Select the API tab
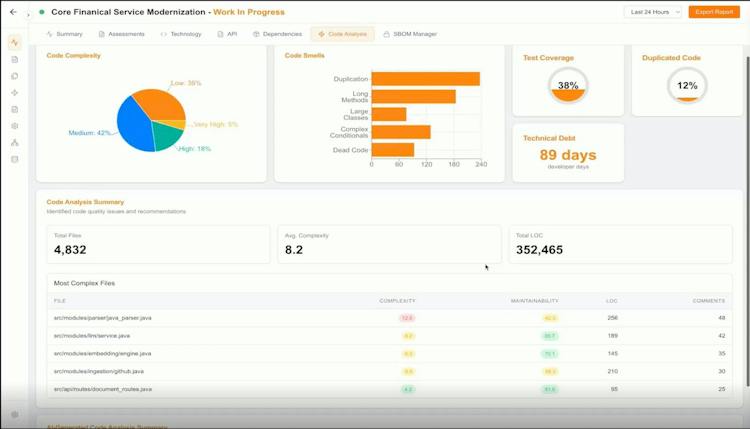The height and width of the screenshot is (429, 750). point(227,34)
